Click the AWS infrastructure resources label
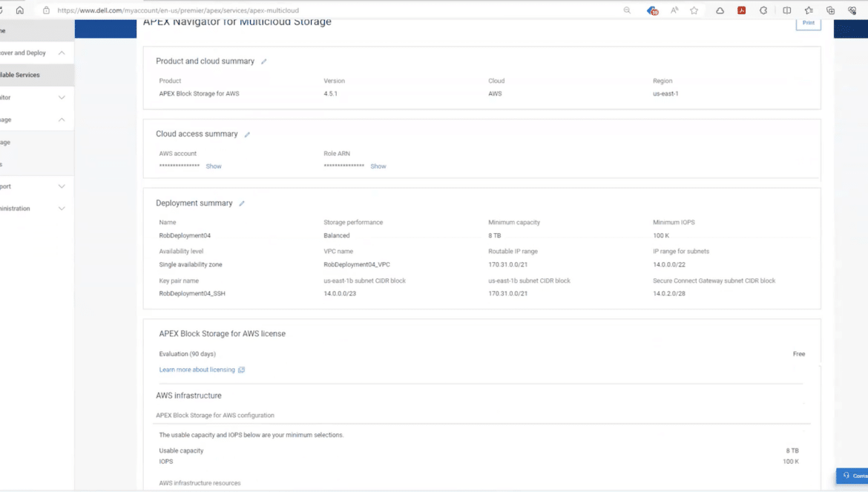This screenshot has width=868, height=492. (200, 483)
